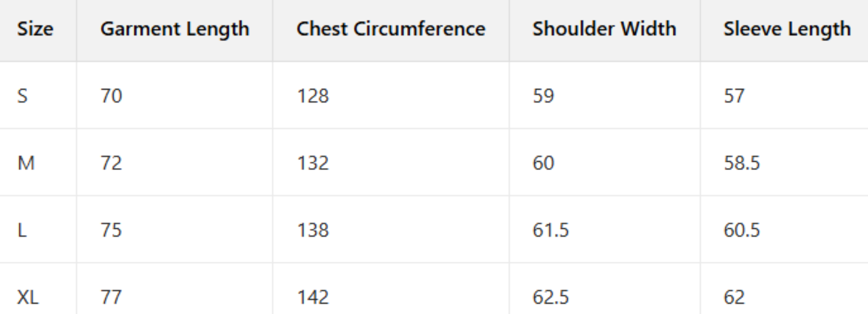Click the Chest Circumference column header
Image resolution: width=868 pixels, height=314 pixels.
[391, 29]
